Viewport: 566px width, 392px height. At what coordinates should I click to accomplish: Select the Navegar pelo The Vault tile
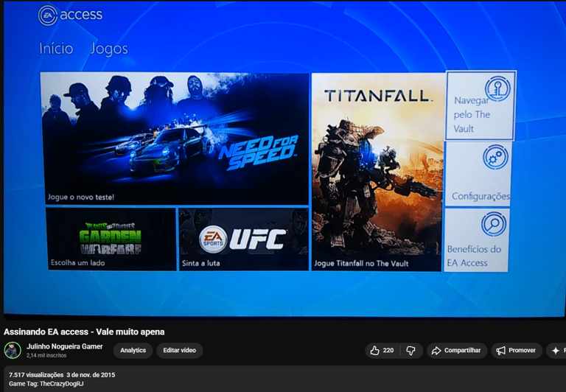pyautogui.click(x=481, y=105)
